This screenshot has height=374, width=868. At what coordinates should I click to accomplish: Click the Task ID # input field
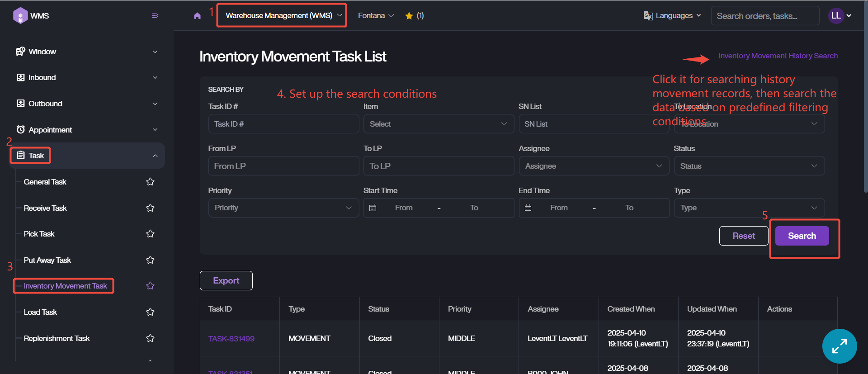283,124
